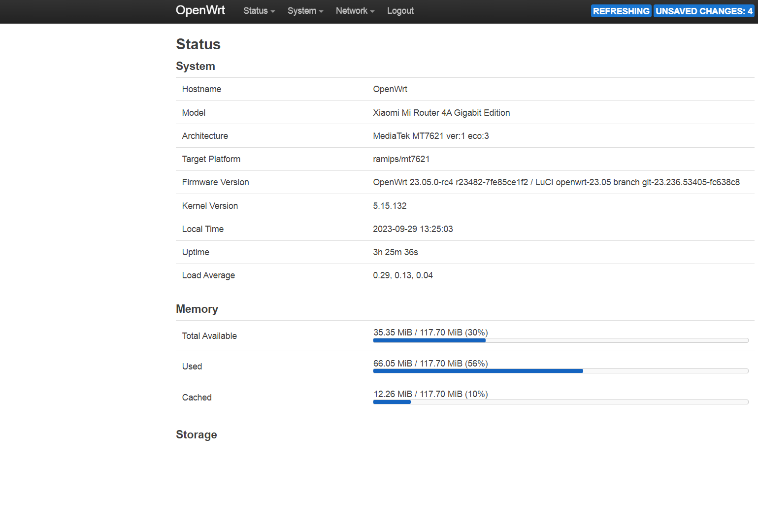Select the uptime value 3h 25m 36s
Screen dimensions: 758x532
(x=395, y=252)
